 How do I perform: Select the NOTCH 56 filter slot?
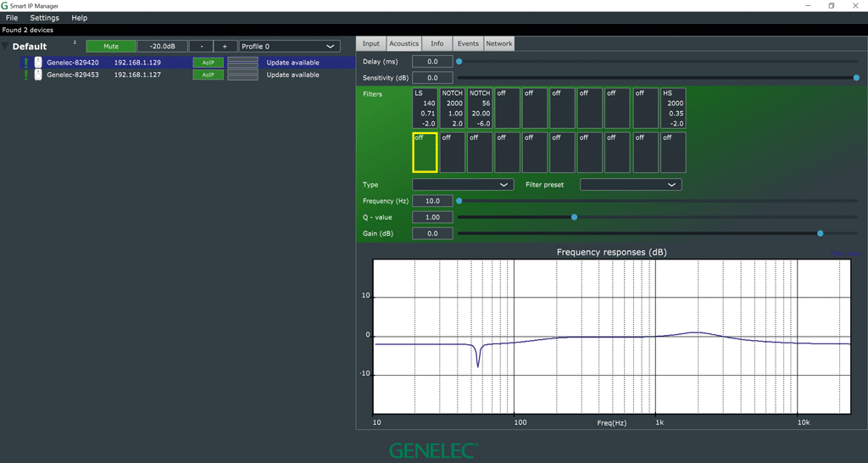480,108
